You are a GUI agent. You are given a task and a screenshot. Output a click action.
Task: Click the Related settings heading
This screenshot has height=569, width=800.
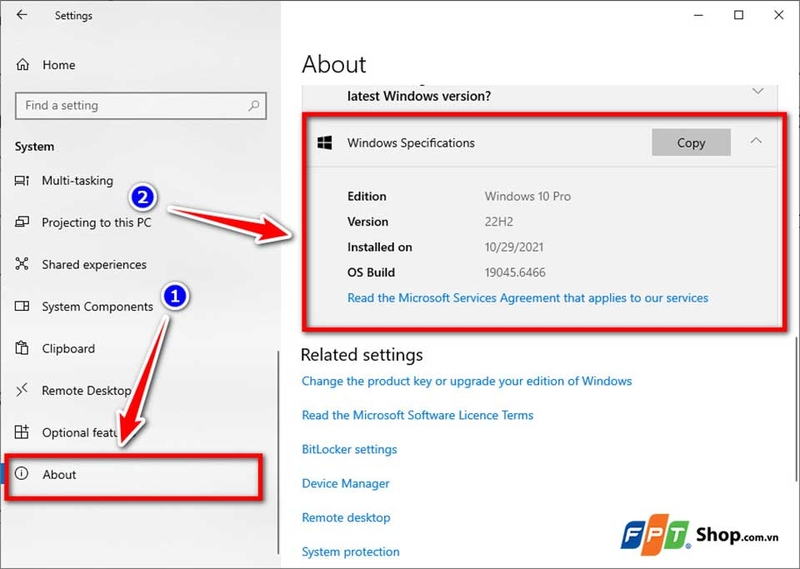362,355
